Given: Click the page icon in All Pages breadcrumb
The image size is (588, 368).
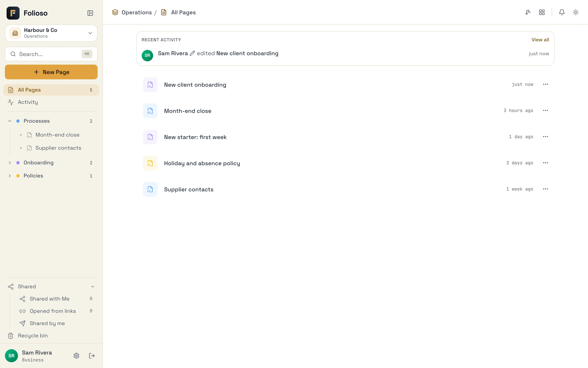Looking at the screenshot, I should pyautogui.click(x=164, y=12).
